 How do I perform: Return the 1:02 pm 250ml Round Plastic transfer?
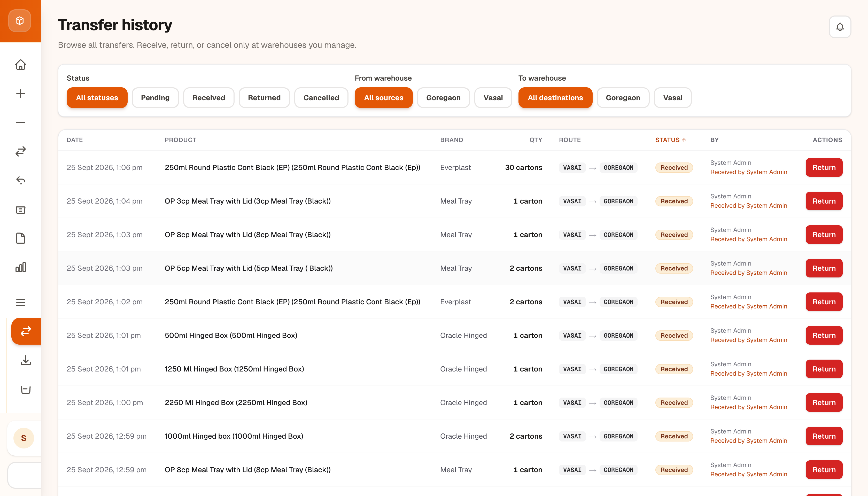[x=824, y=302]
